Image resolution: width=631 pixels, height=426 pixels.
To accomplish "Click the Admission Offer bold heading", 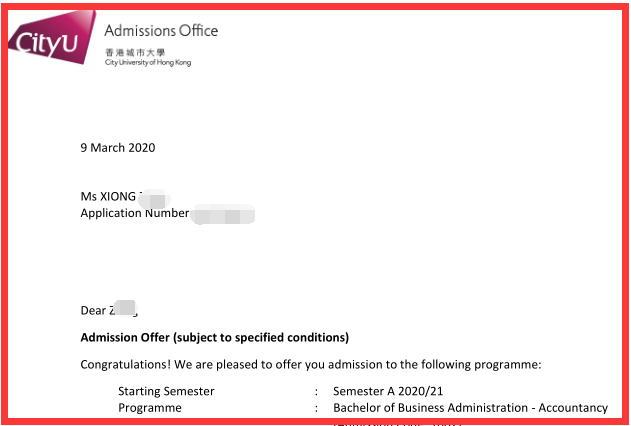I will [x=214, y=337].
